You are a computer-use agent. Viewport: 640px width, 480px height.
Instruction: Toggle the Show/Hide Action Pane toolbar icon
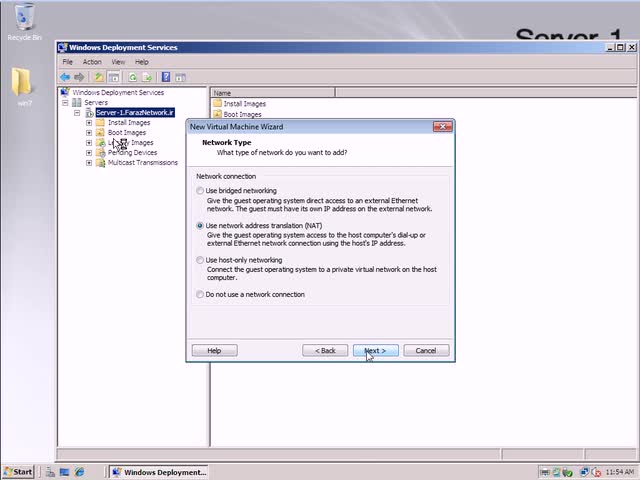(x=180, y=77)
